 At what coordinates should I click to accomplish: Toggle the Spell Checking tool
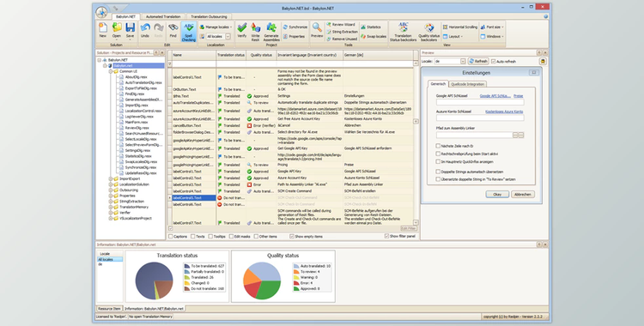[x=189, y=32]
